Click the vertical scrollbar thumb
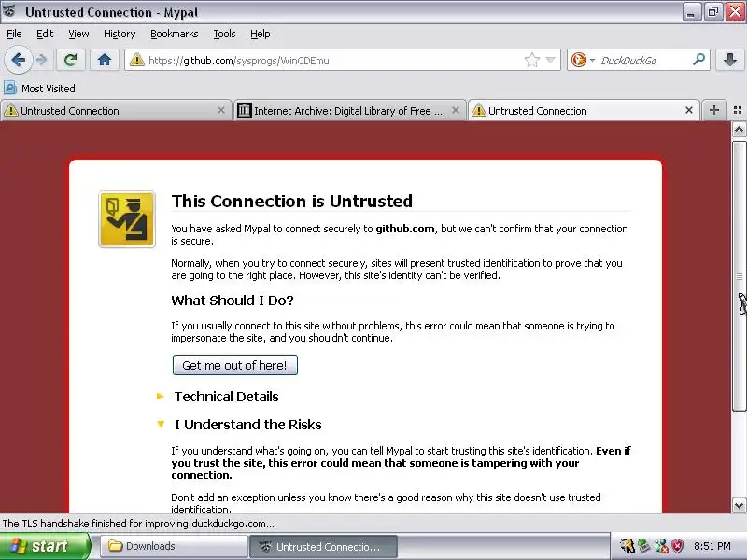This screenshot has height=560, width=747. point(739,274)
